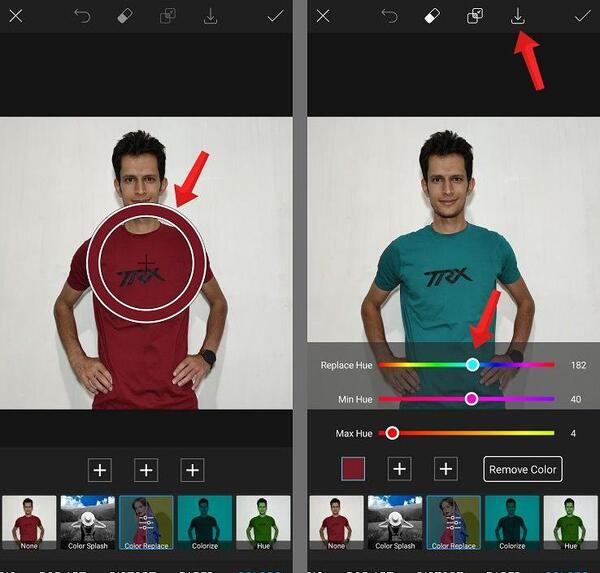Viewport: 600px width, 573px height.
Task: Tap the teal shirt photo in right screen
Action: 453,263
